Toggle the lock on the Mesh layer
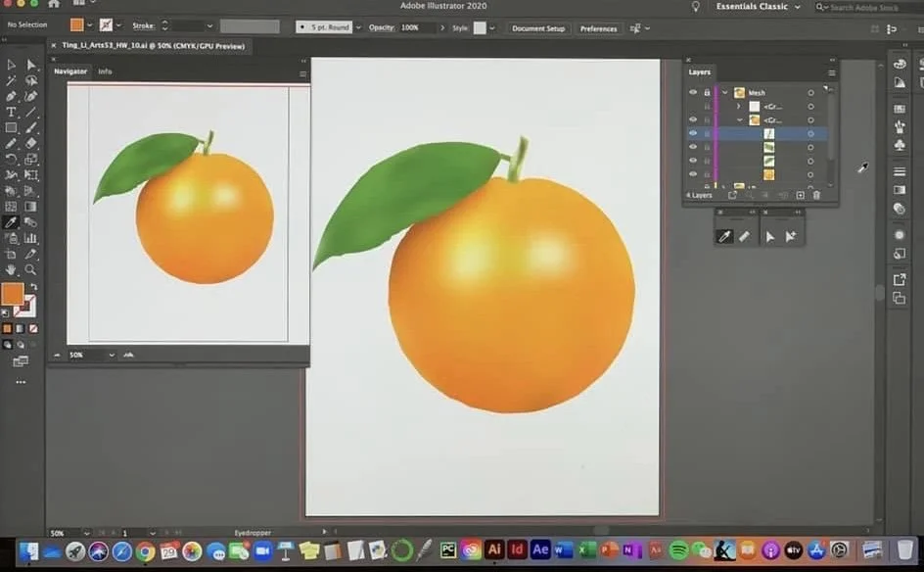The image size is (924, 572). pos(707,92)
